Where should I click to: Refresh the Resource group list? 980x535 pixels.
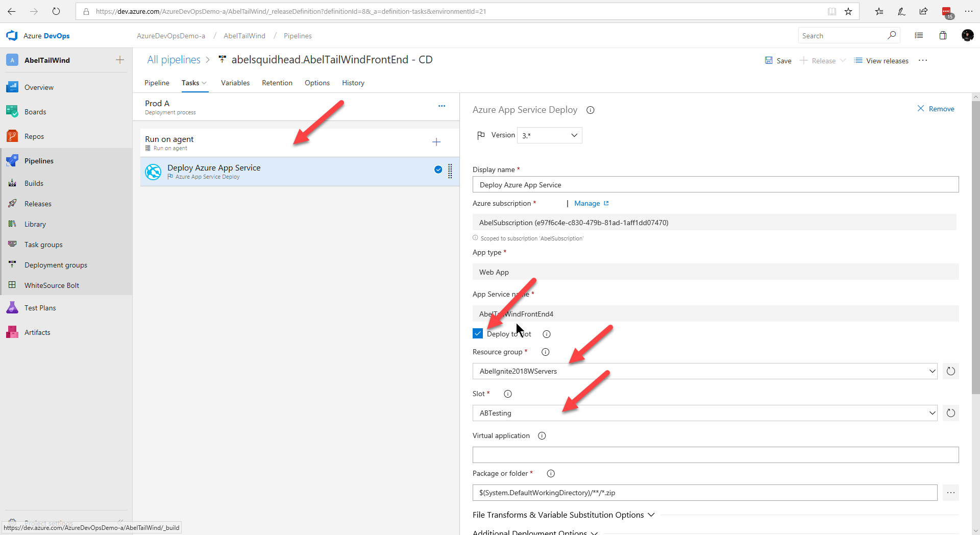point(950,371)
